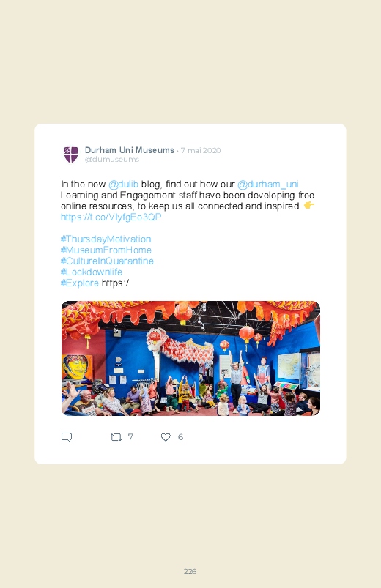Follow the https://t.co/VIyfgEo3QP link

pos(111,217)
